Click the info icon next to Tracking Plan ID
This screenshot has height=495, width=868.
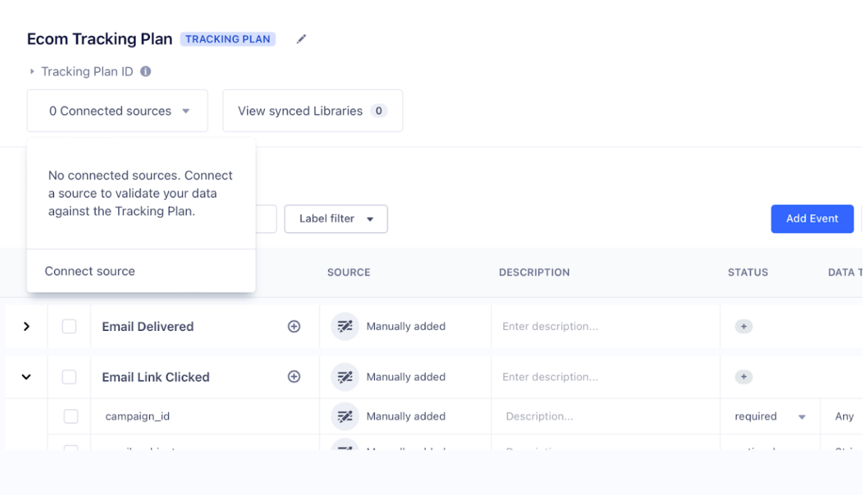tap(145, 71)
